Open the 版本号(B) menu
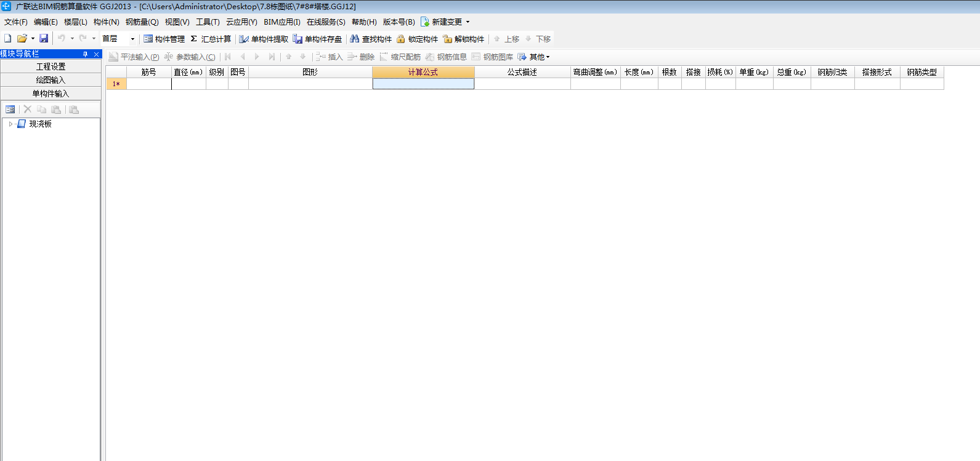The height and width of the screenshot is (461, 980). point(399,22)
